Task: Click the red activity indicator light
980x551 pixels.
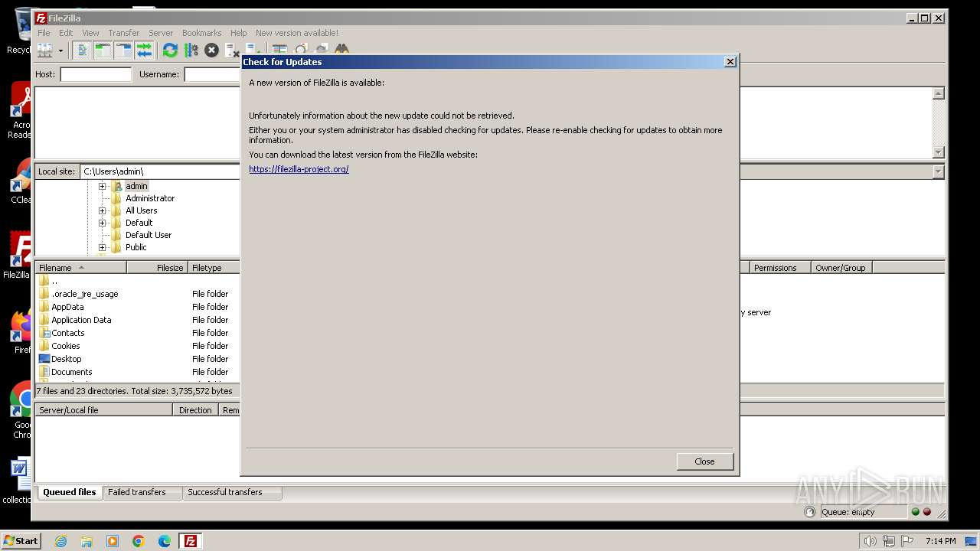Action: pos(927,512)
